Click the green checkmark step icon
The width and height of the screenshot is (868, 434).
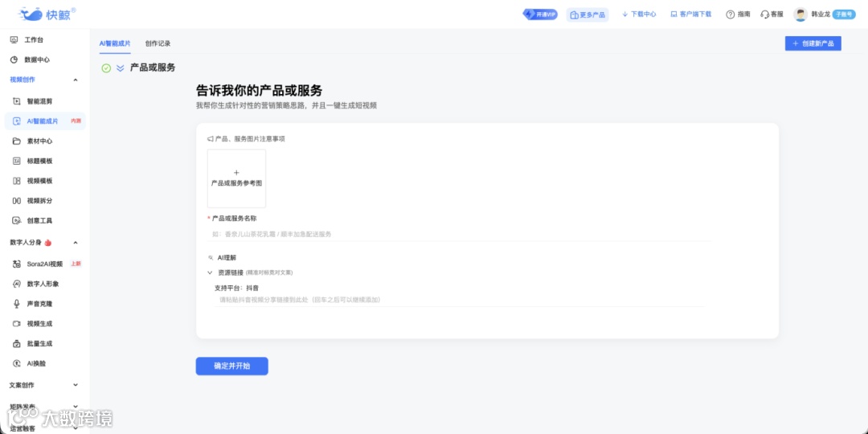[x=106, y=68]
